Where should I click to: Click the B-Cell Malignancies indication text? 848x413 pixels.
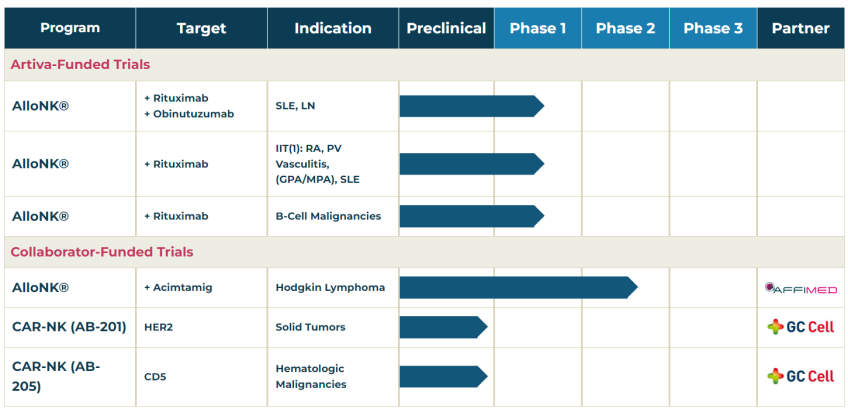click(x=328, y=216)
